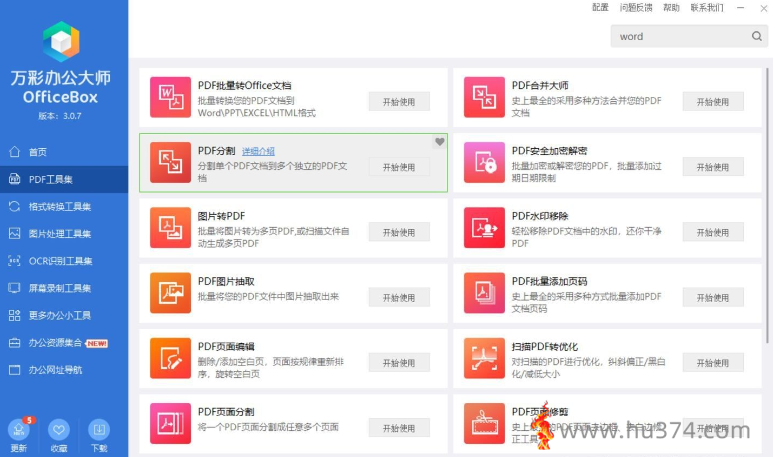Click 开始使用 for 图片转PDF

pyautogui.click(x=399, y=232)
